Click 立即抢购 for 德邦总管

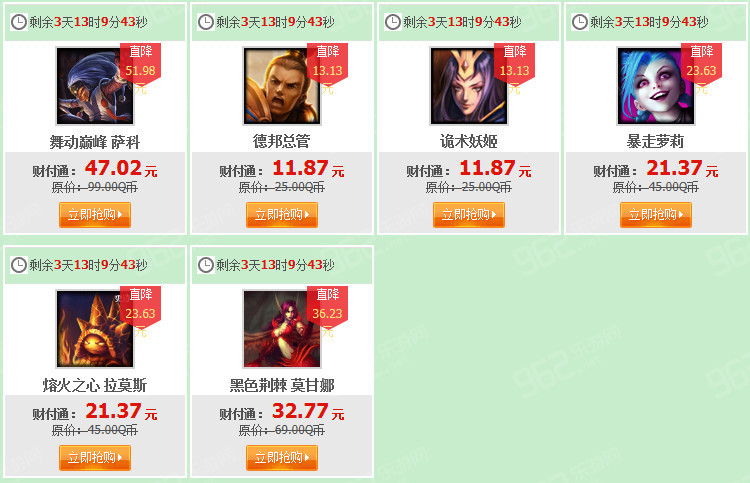click(x=282, y=215)
